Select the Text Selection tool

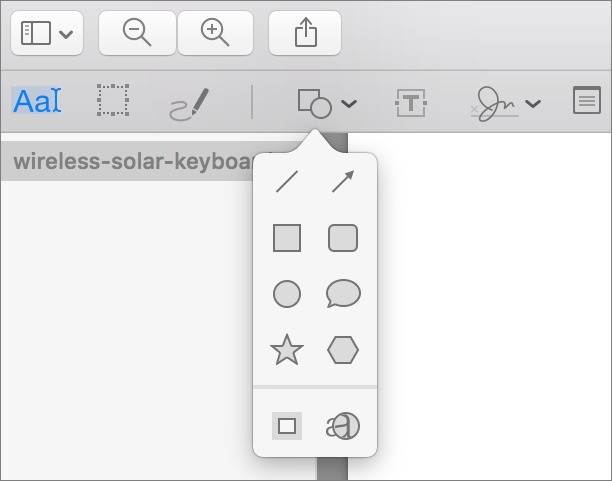pyautogui.click(x=37, y=101)
